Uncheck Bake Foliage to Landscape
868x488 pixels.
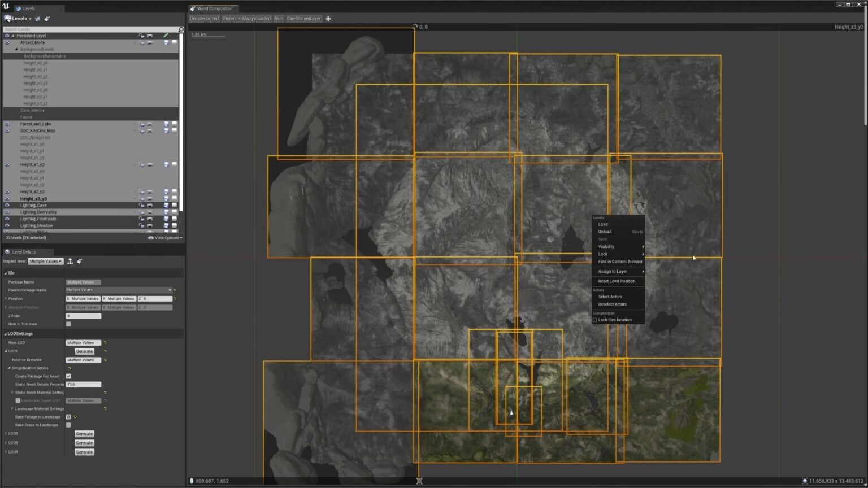(x=68, y=417)
